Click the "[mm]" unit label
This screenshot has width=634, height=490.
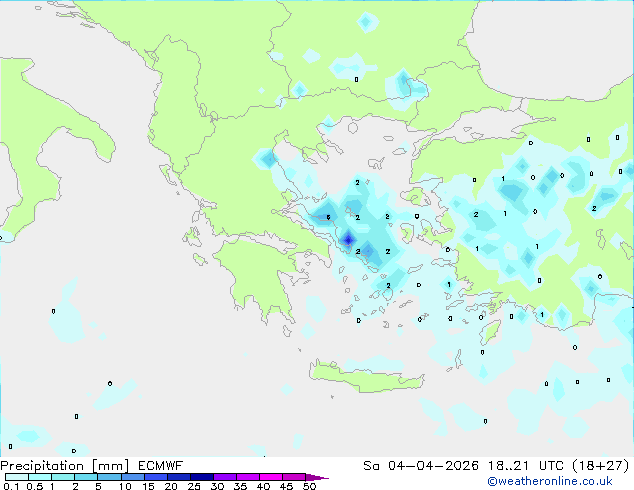[x=111, y=466]
